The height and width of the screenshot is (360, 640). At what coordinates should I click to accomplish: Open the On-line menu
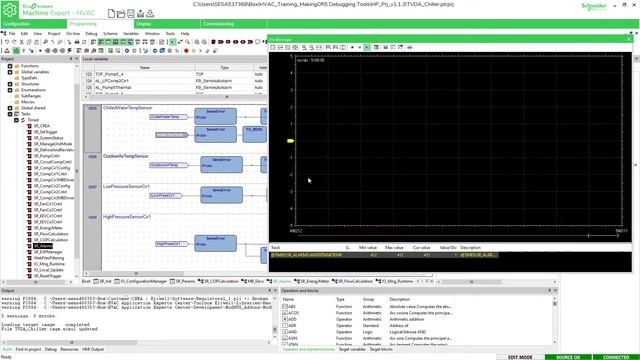(x=73, y=33)
